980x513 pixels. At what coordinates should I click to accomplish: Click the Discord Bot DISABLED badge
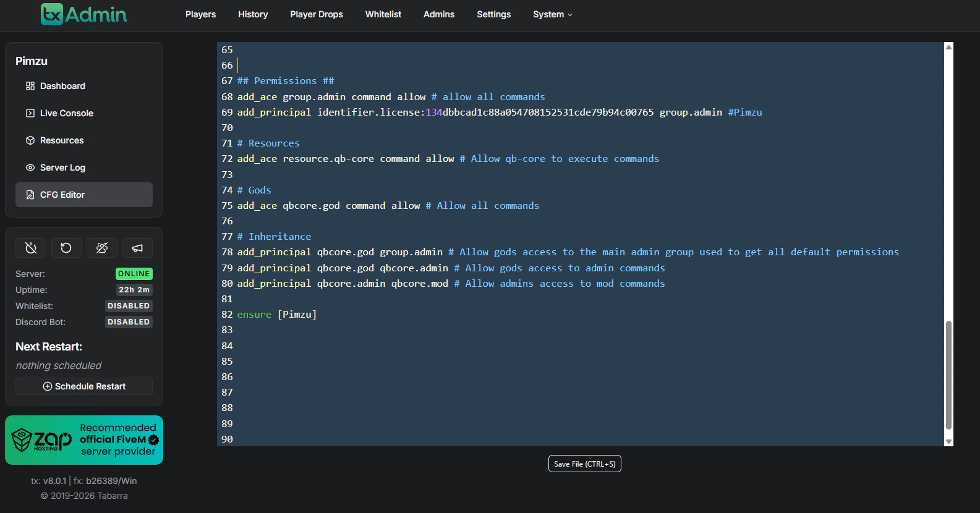[x=129, y=322]
